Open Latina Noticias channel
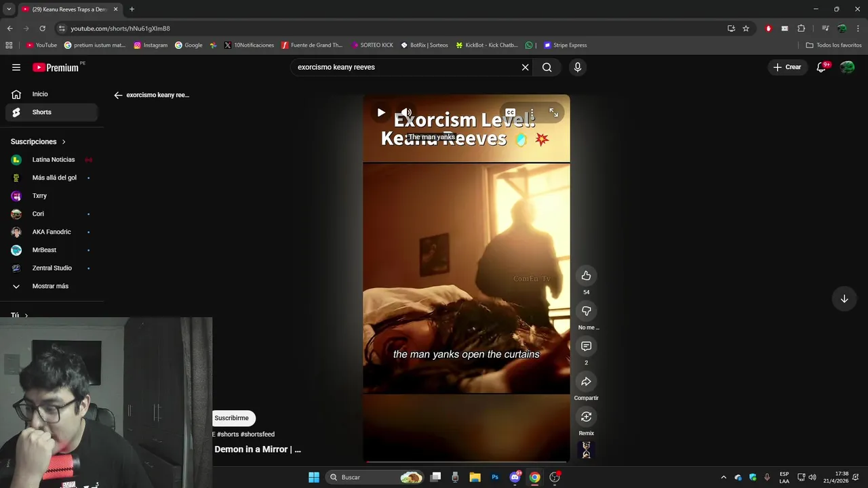Screen dimensions: 868x488 click(x=52, y=160)
